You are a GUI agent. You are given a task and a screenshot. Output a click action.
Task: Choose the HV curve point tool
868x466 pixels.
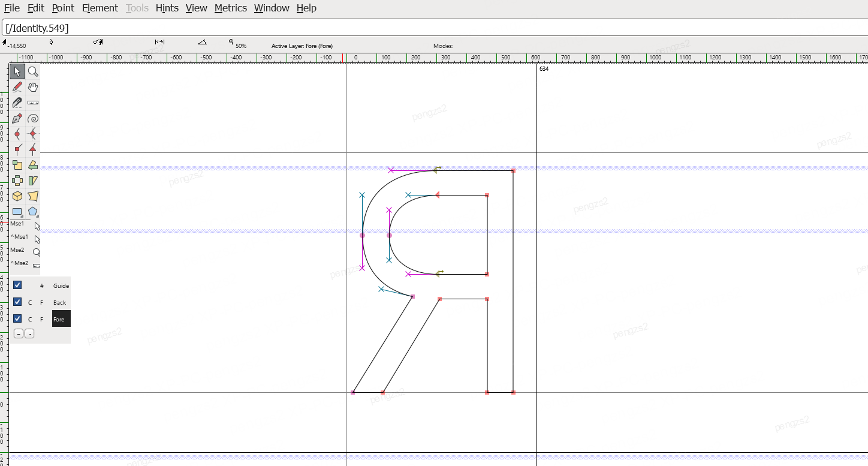pos(33,134)
